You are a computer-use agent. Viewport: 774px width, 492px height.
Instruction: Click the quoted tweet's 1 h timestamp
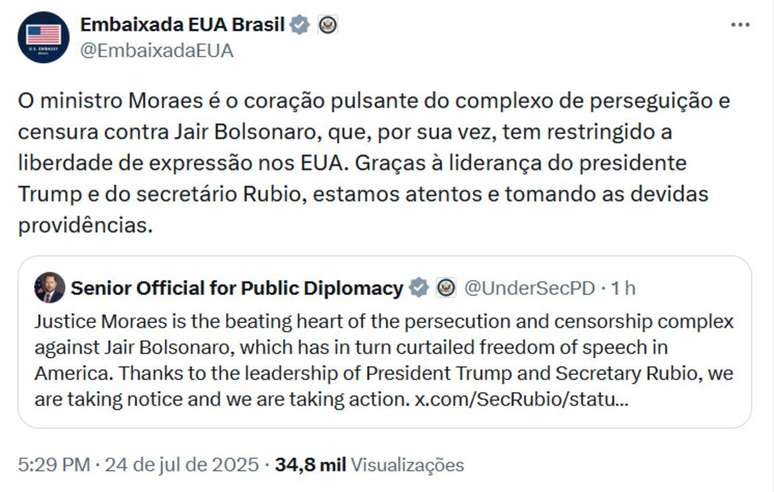(x=623, y=289)
